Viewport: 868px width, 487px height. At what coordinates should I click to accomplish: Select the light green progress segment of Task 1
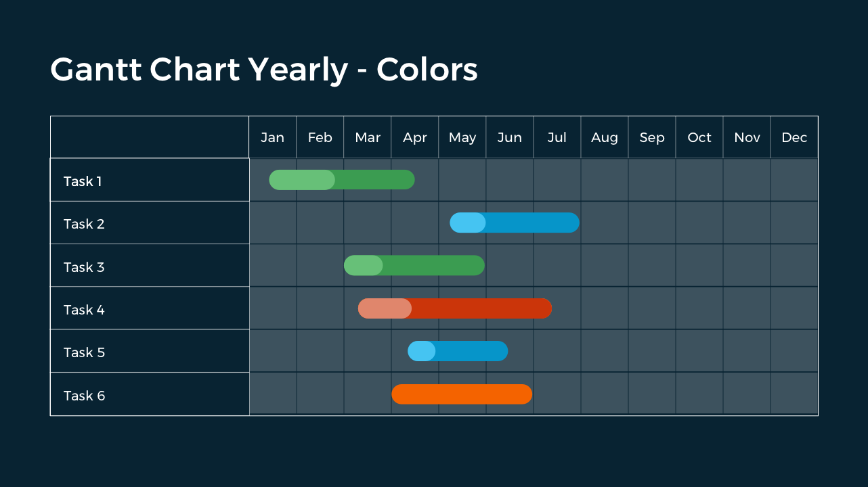302,180
